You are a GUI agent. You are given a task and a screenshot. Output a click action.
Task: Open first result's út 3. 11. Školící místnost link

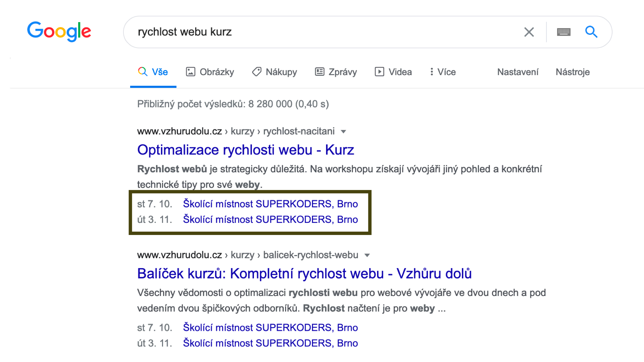270,220
